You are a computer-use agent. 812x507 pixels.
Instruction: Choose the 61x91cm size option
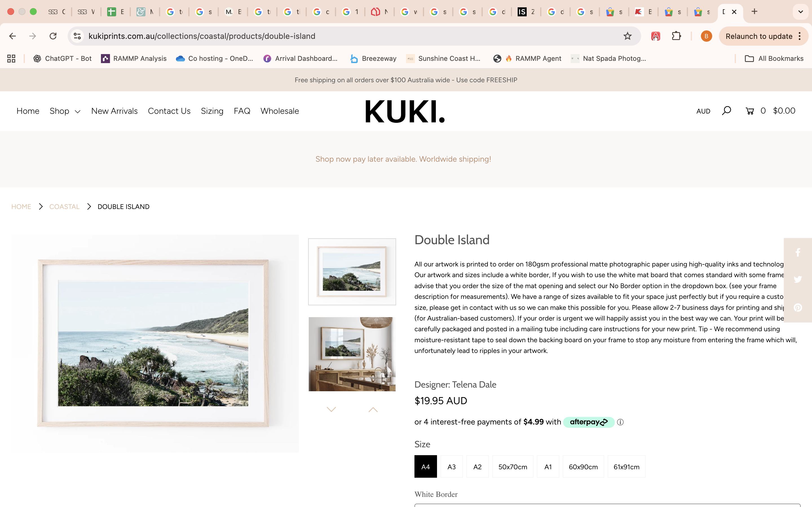tap(626, 466)
